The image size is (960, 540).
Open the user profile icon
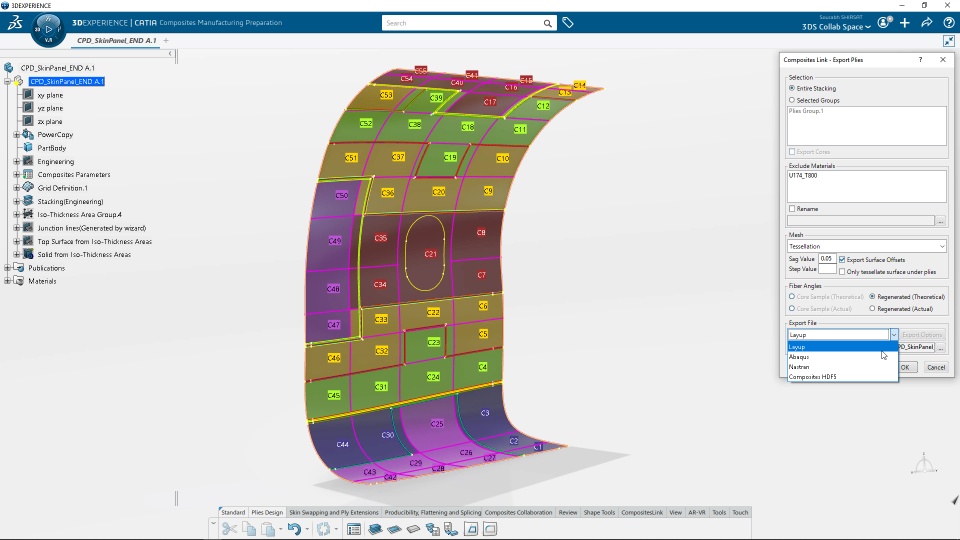click(883, 23)
